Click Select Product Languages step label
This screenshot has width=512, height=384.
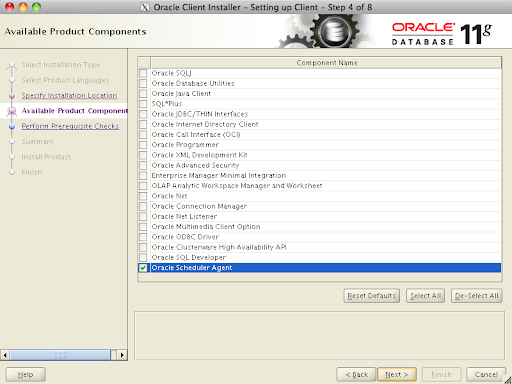pos(65,80)
